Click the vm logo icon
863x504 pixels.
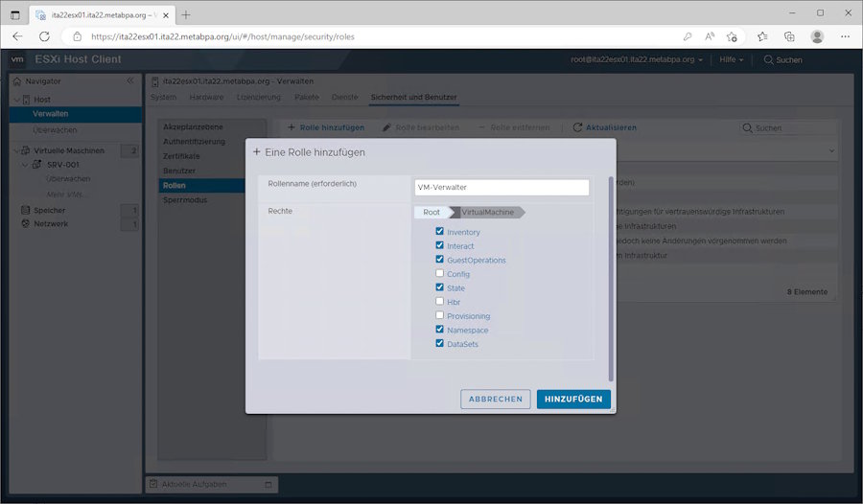pos(17,59)
